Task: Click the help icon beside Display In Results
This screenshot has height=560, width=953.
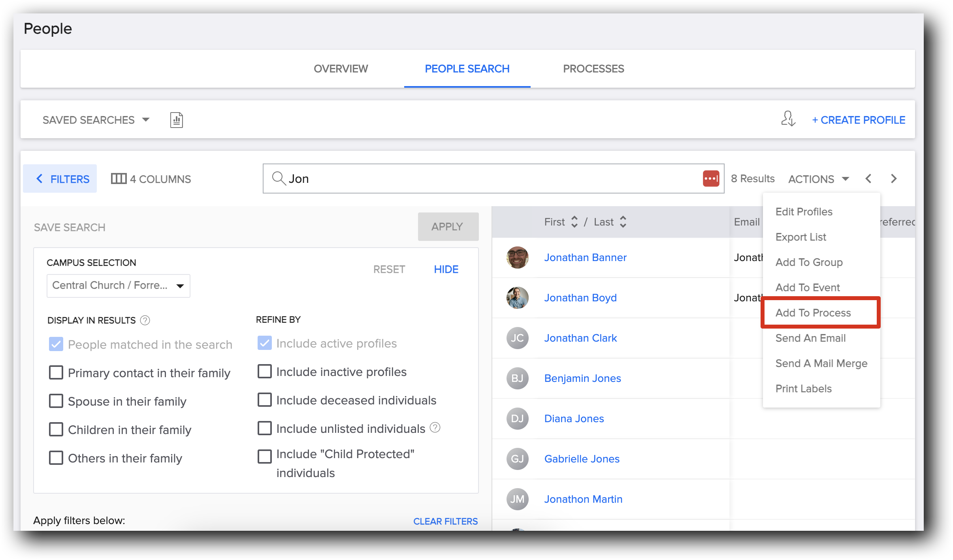Action: 145,320
